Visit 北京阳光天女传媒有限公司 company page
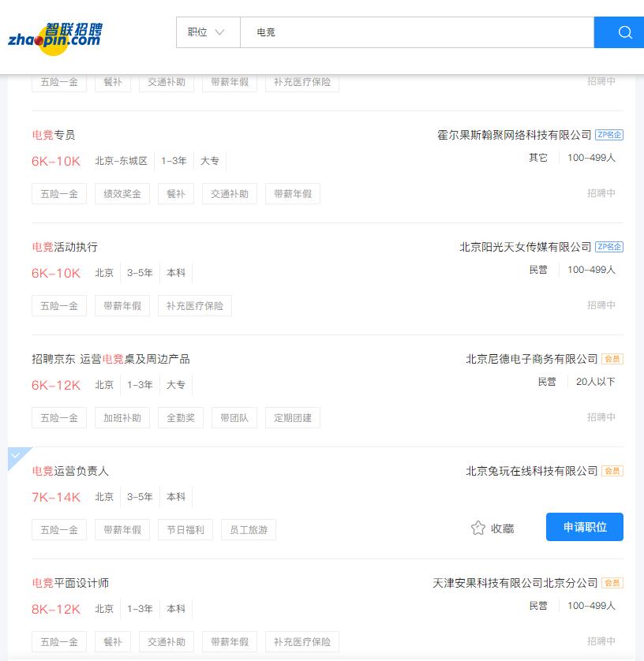Screen dimensions: 644x661 point(525,247)
